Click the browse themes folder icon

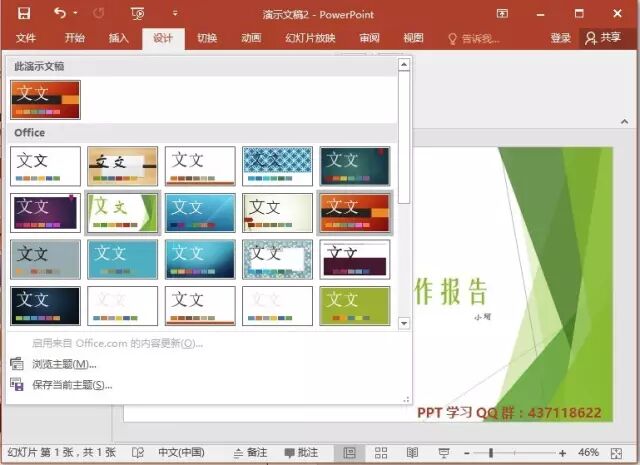pos(17,364)
